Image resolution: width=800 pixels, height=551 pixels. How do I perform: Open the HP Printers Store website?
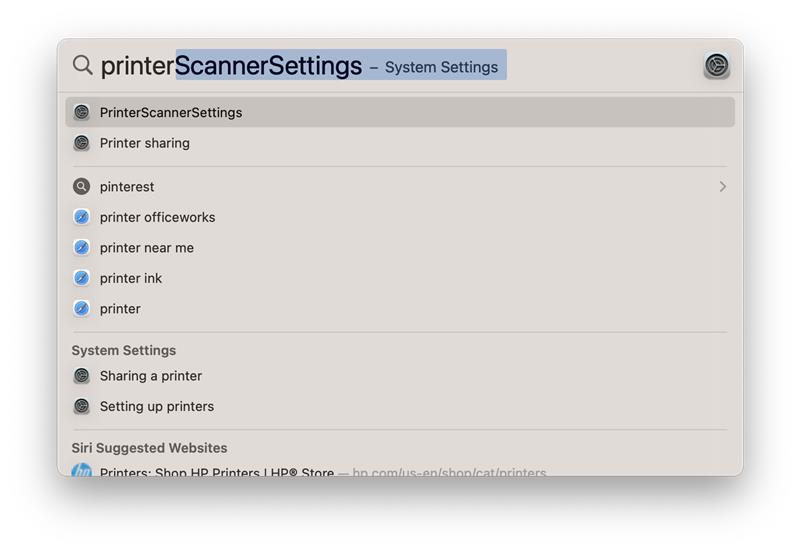pos(217,472)
